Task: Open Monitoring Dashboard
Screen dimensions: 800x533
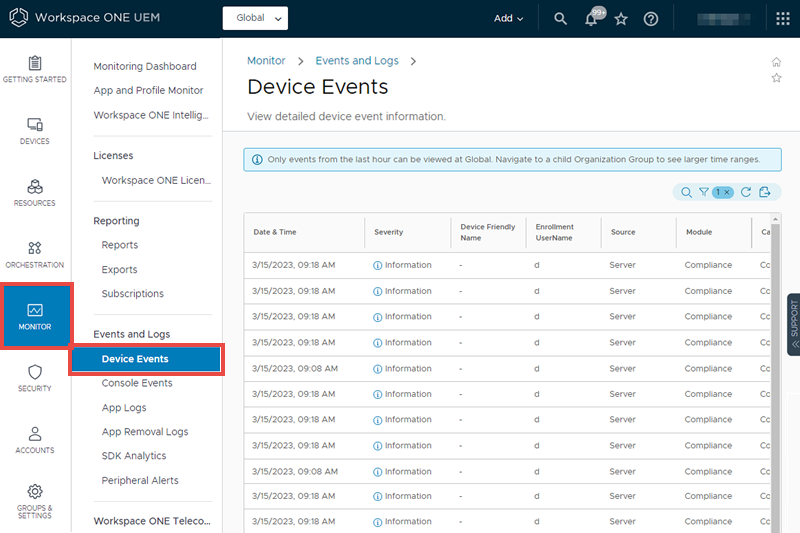Action: (x=145, y=66)
